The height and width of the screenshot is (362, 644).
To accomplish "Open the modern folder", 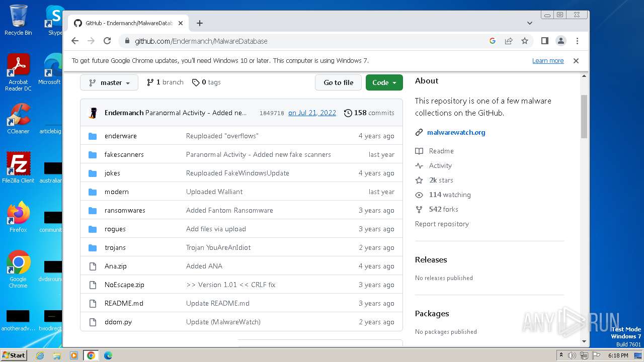I will [x=117, y=192].
